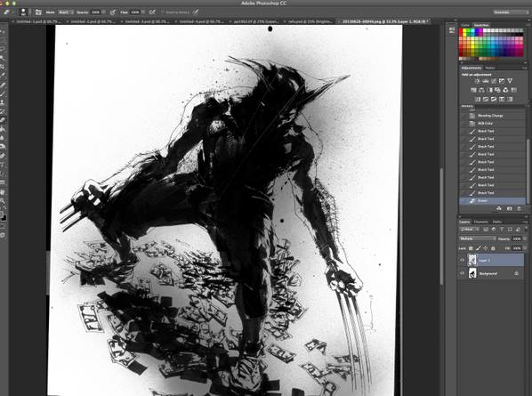Add an Invert adjustment

478,99
